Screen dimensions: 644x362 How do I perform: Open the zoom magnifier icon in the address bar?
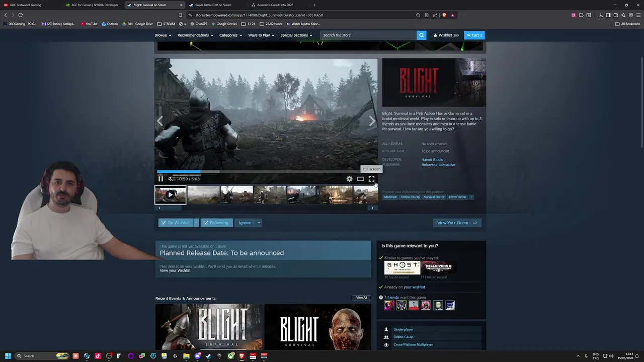(418, 15)
